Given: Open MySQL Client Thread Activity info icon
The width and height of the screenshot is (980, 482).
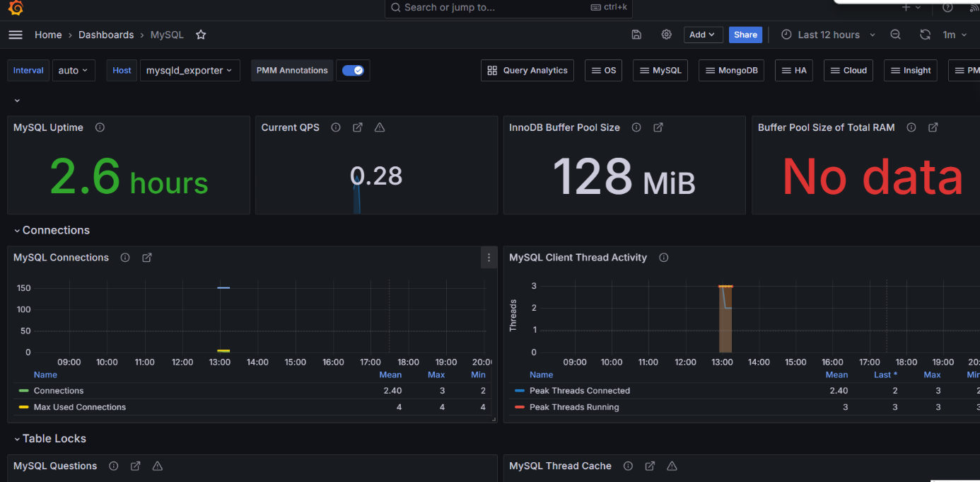Looking at the screenshot, I should click(x=663, y=258).
